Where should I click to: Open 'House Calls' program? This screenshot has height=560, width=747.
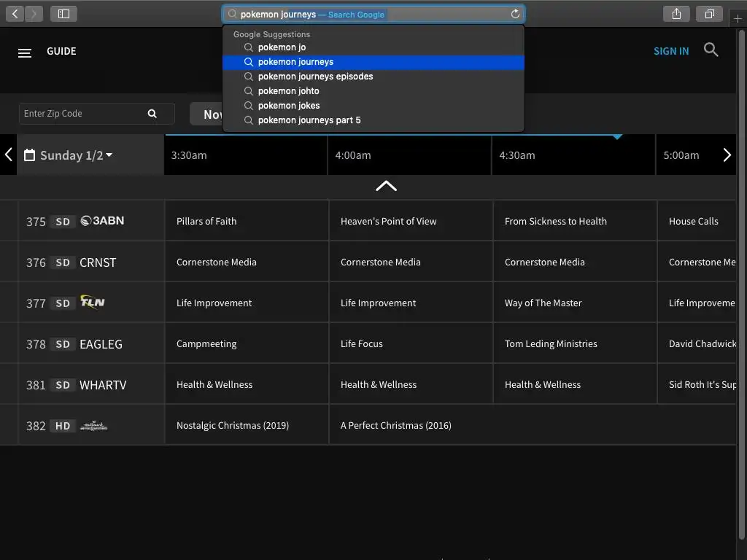pos(697,221)
